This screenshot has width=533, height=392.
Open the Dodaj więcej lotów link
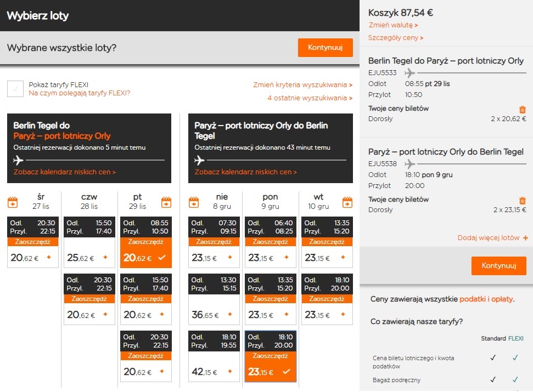click(x=492, y=238)
